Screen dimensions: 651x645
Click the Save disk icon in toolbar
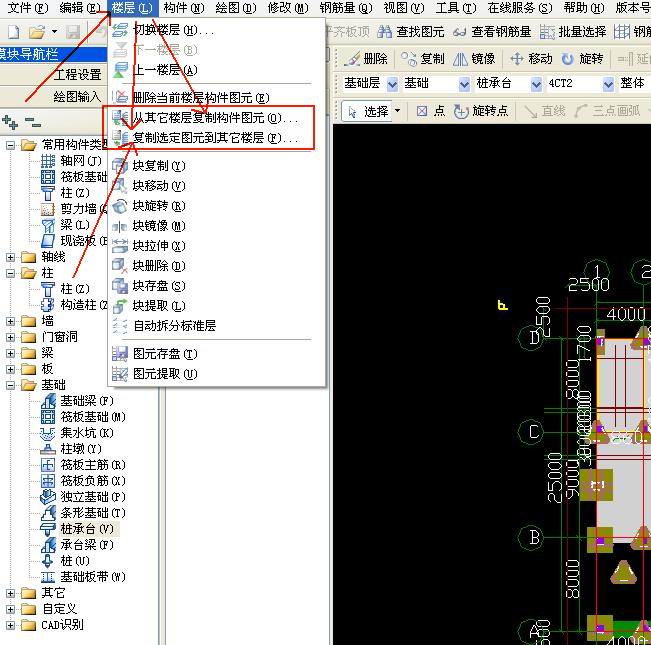pos(73,32)
